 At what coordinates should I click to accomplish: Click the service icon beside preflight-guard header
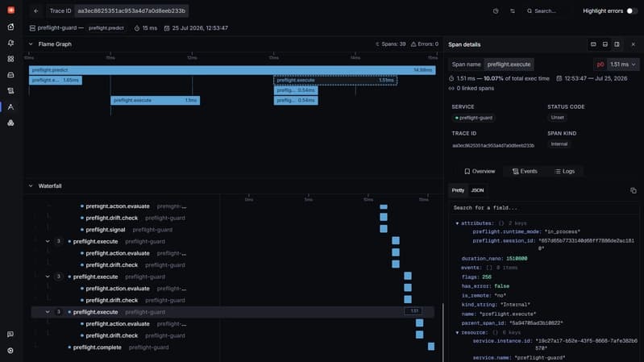pos(32,28)
